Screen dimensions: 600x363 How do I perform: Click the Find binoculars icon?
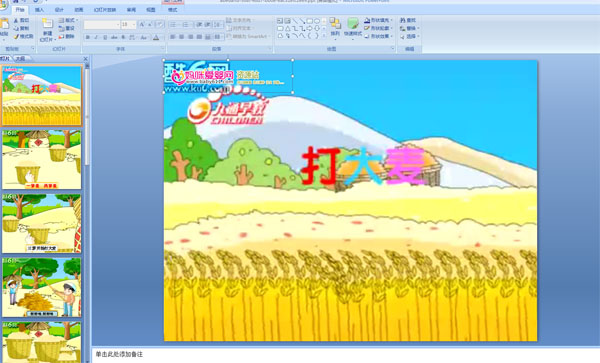pos(403,20)
